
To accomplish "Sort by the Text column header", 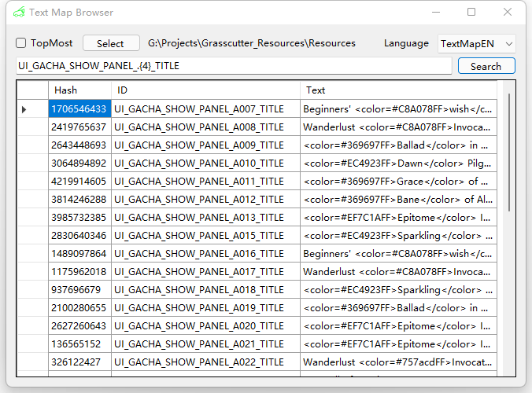I will [397, 90].
